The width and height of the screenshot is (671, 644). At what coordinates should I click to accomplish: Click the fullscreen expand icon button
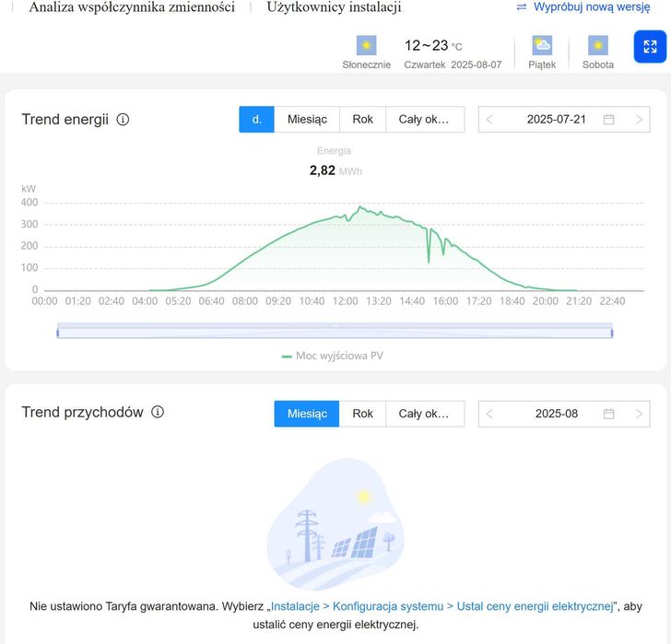pos(650,47)
